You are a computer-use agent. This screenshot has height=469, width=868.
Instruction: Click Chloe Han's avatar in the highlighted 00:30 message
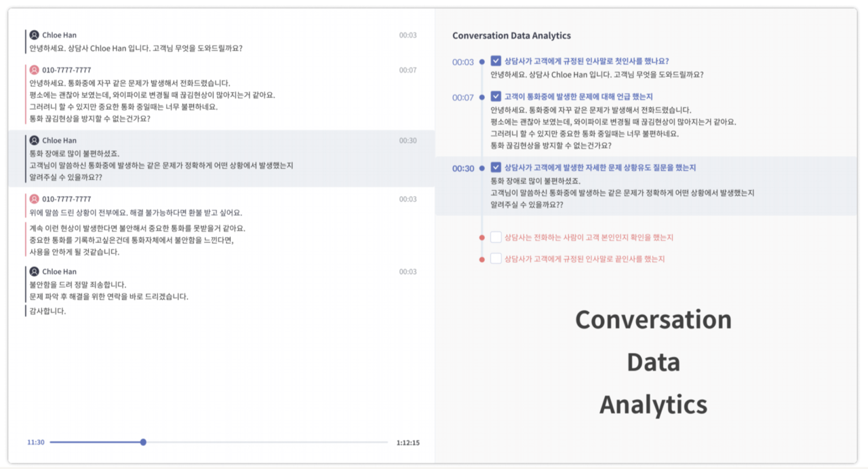pos(34,140)
